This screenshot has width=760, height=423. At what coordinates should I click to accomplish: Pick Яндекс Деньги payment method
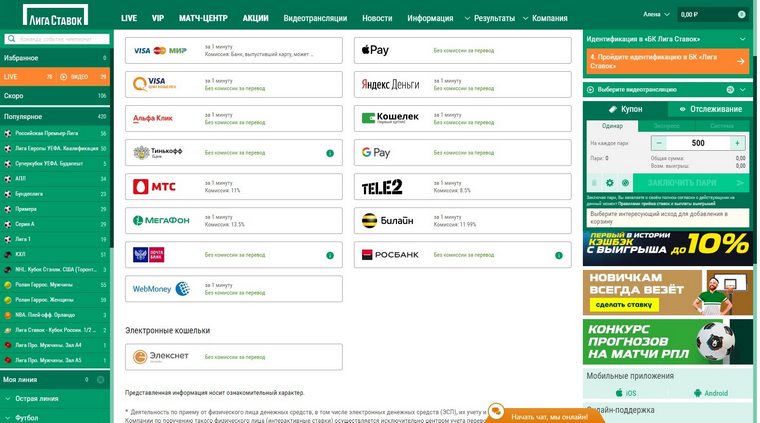pyautogui.click(x=462, y=84)
